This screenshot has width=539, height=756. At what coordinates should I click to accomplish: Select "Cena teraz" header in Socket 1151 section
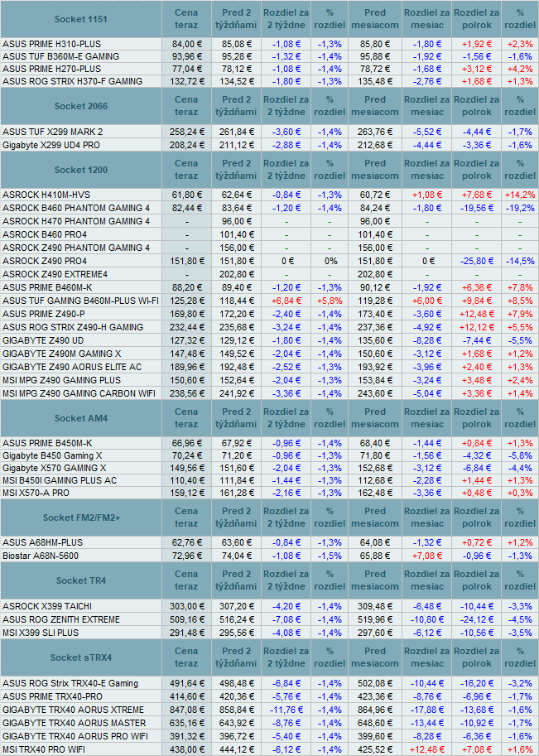click(186, 19)
